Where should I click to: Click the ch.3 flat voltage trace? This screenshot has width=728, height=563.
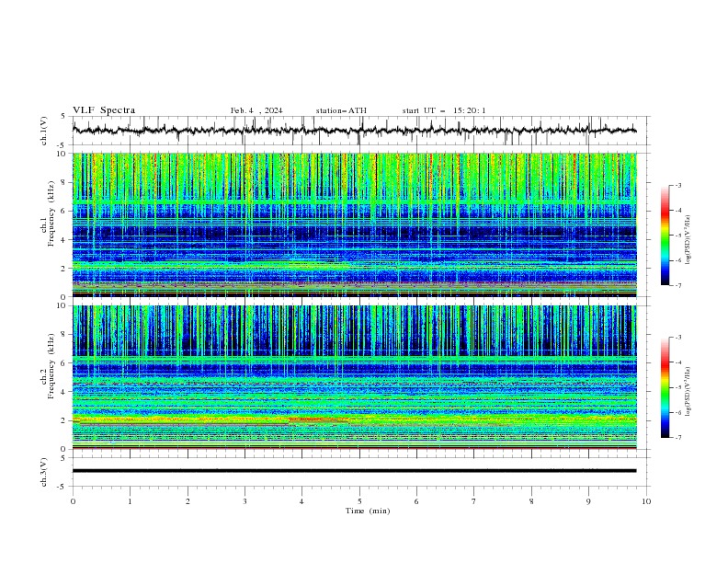(x=354, y=471)
